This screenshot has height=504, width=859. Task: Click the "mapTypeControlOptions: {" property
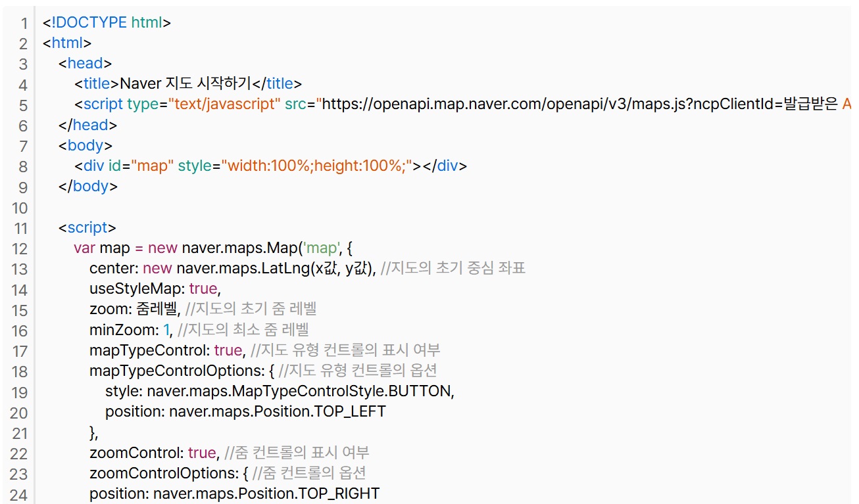(x=182, y=371)
